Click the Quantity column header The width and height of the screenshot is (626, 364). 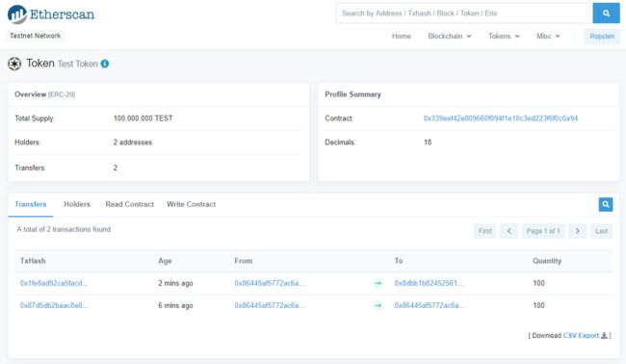click(547, 261)
